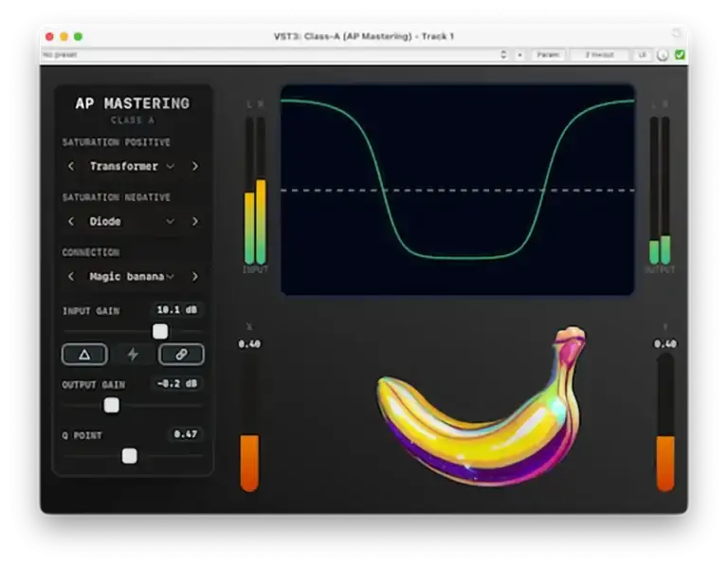Click the lightning bolt icon
This screenshot has width=728, height=567.
(x=134, y=355)
